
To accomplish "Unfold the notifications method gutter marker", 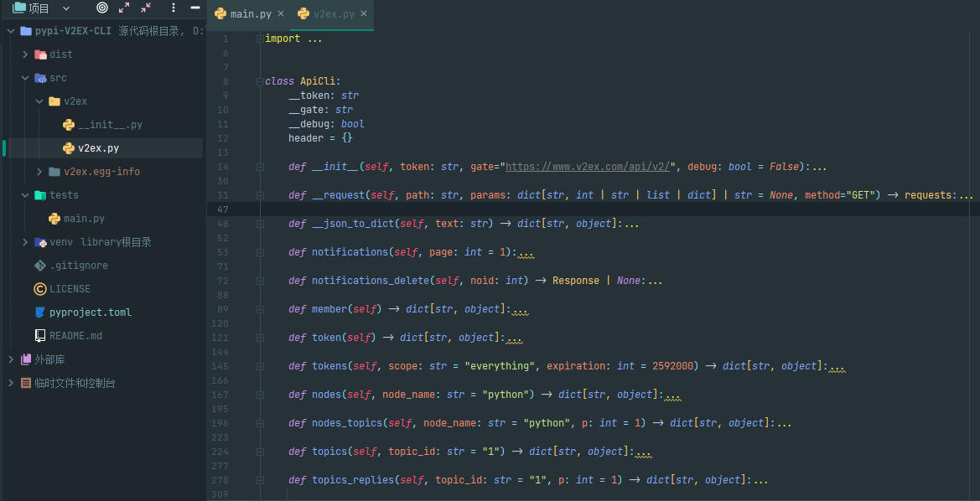I will pyautogui.click(x=259, y=252).
